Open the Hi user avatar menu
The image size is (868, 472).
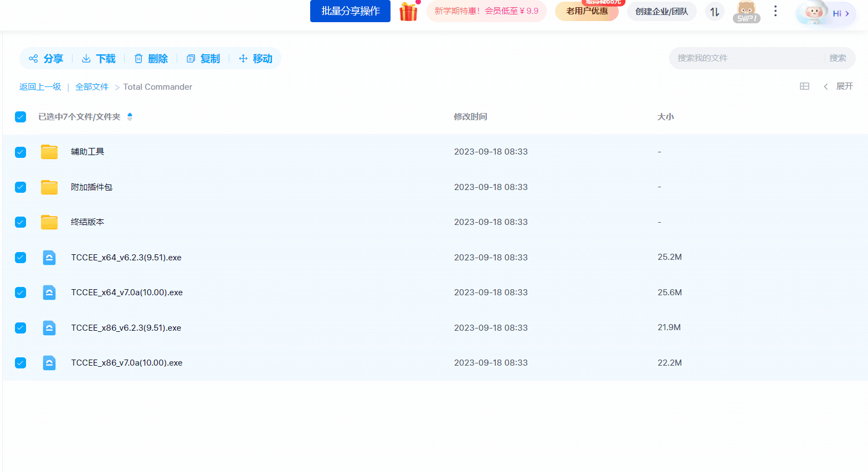click(825, 13)
